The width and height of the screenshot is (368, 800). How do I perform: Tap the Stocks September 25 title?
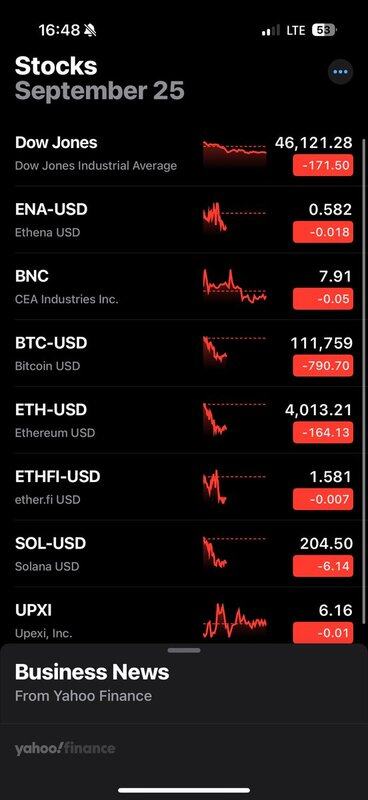pyautogui.click(x=100, y=79)
